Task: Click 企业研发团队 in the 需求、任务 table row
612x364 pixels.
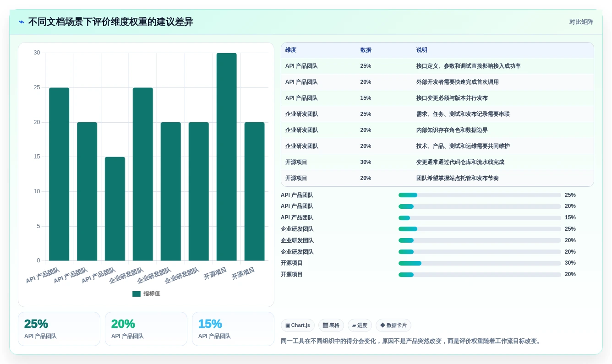Action: [302, 114]
